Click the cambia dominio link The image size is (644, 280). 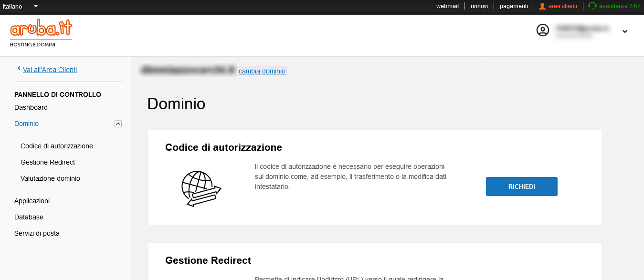[262, 71]
